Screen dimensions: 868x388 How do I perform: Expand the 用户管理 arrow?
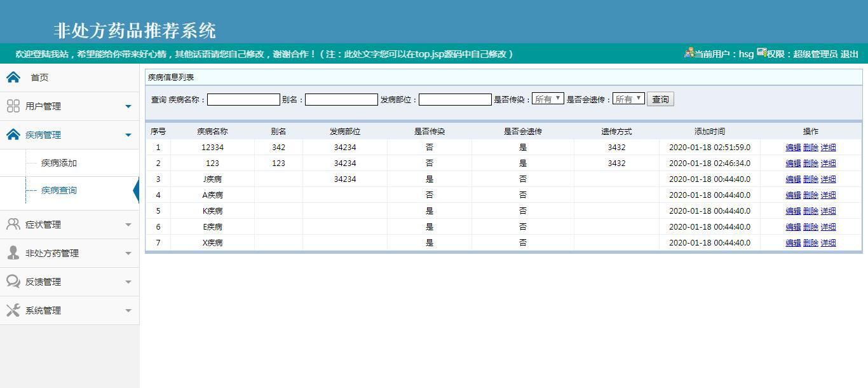[128, 106]
